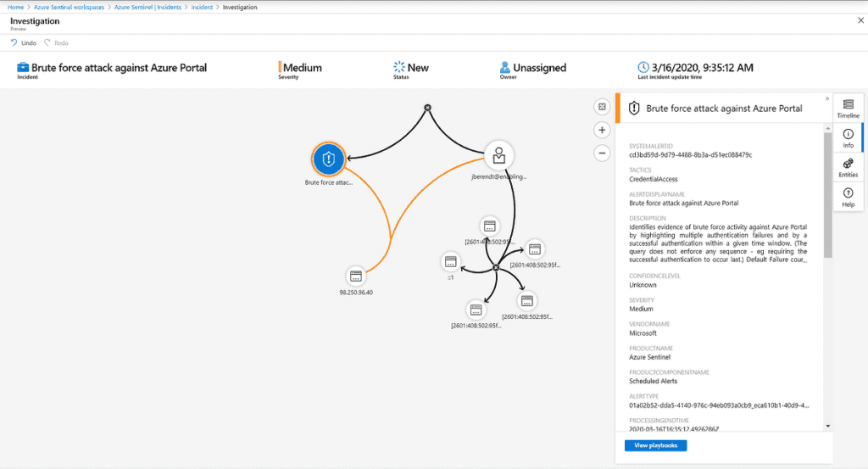Click the top connector node of the graph
The height and width of the screenshot is (469, 868).
tap(427, 108)
